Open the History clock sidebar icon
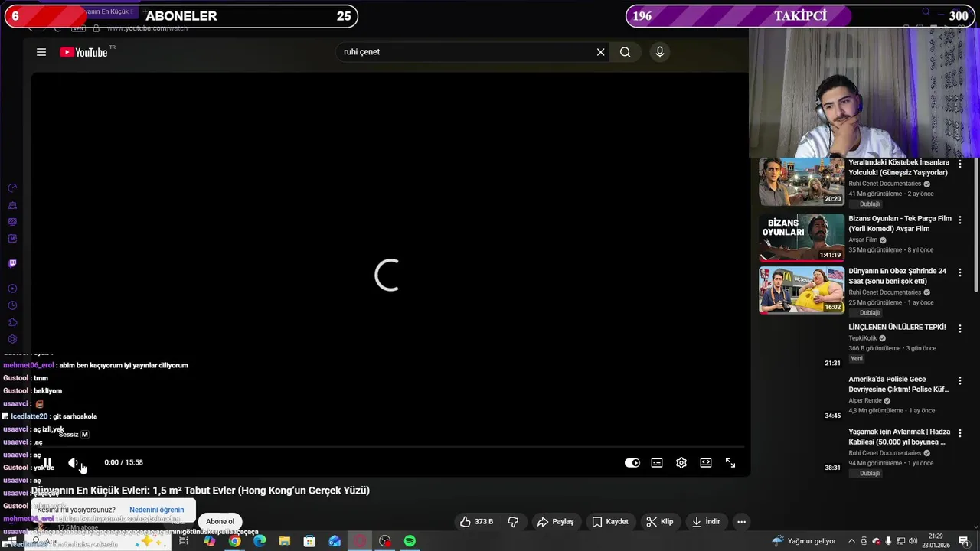The image size is (980, 551). click(x=12, y=305)
